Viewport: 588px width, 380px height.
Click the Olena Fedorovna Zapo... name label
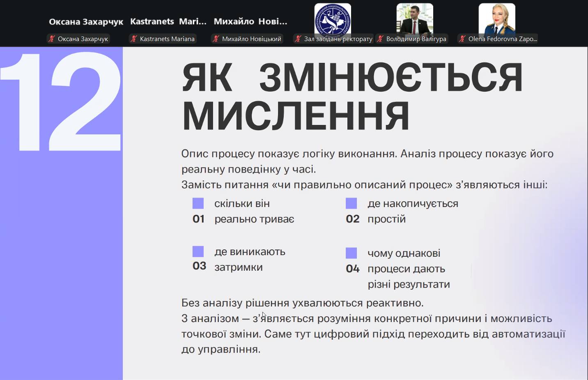(503, 39)
